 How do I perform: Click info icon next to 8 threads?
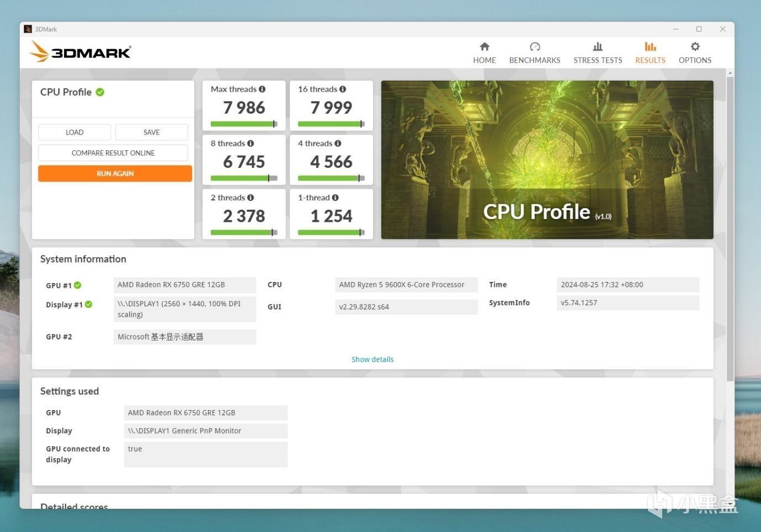click(251, 143)
